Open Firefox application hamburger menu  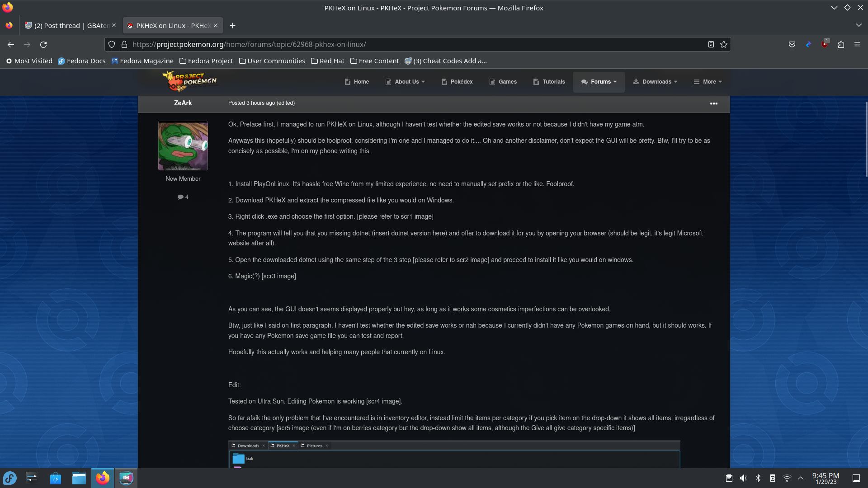(857, 44)
